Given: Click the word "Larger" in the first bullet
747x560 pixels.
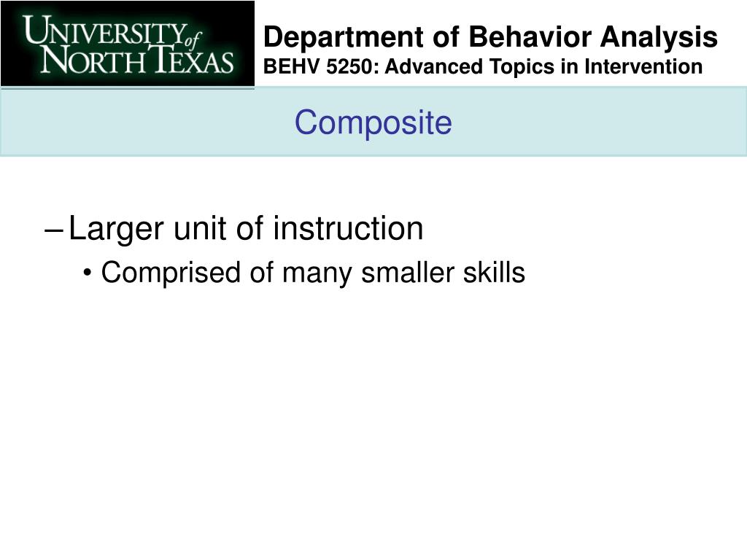Looking at the screenshot, I should (116, 230).
